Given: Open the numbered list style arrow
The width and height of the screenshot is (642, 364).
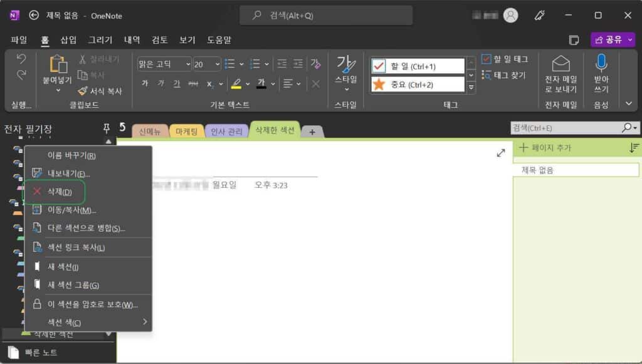Looking at the screenshot, I should (266, 64).
